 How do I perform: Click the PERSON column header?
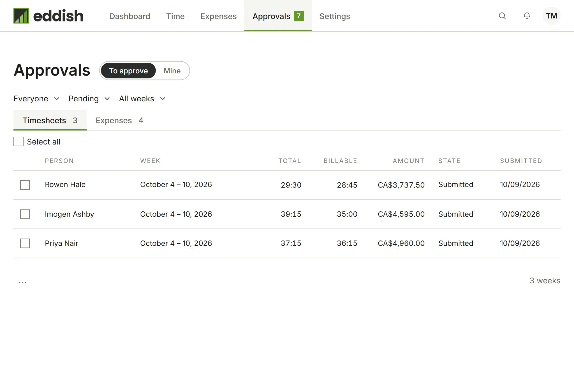point(59,161)
